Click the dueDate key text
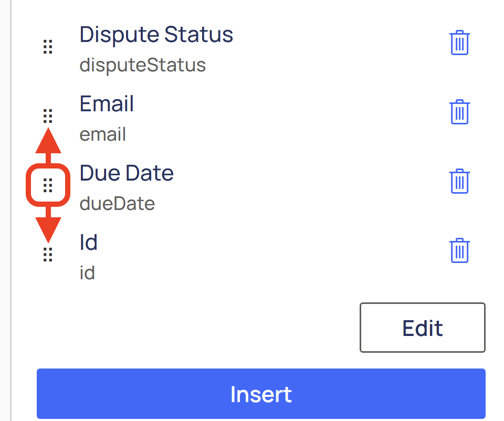 [x=117, y=204]
